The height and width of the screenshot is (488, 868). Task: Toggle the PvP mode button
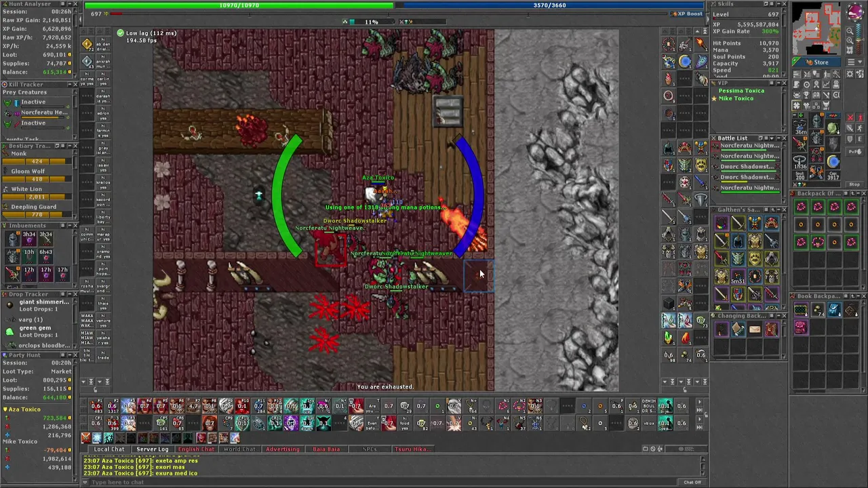point(855,151)
